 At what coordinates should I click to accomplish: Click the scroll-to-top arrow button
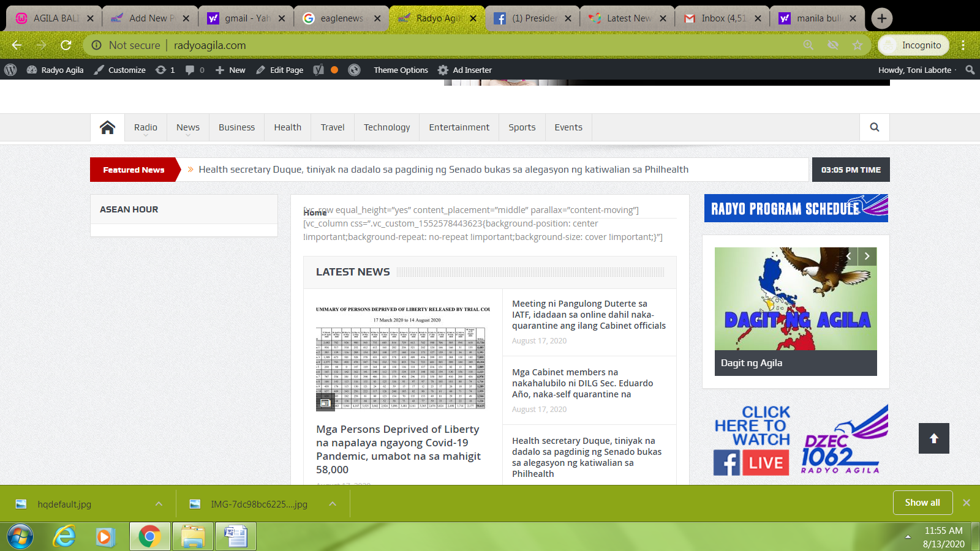933,438
